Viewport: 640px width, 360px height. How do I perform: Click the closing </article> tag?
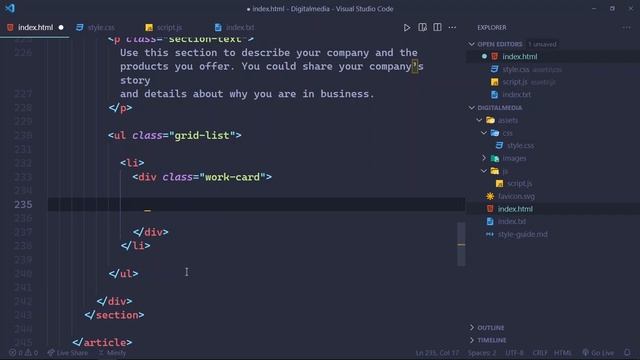102,342
